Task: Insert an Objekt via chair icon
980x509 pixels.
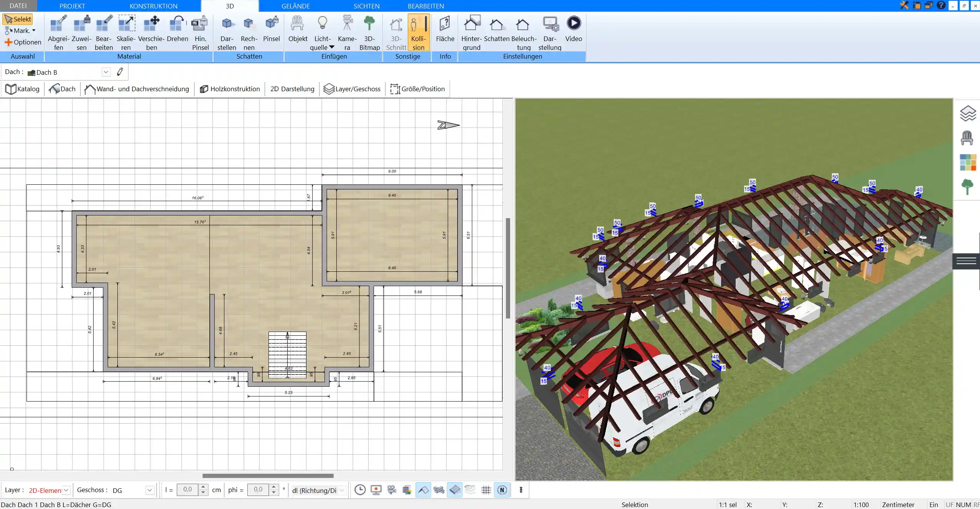Action: (x=298, y=29)
